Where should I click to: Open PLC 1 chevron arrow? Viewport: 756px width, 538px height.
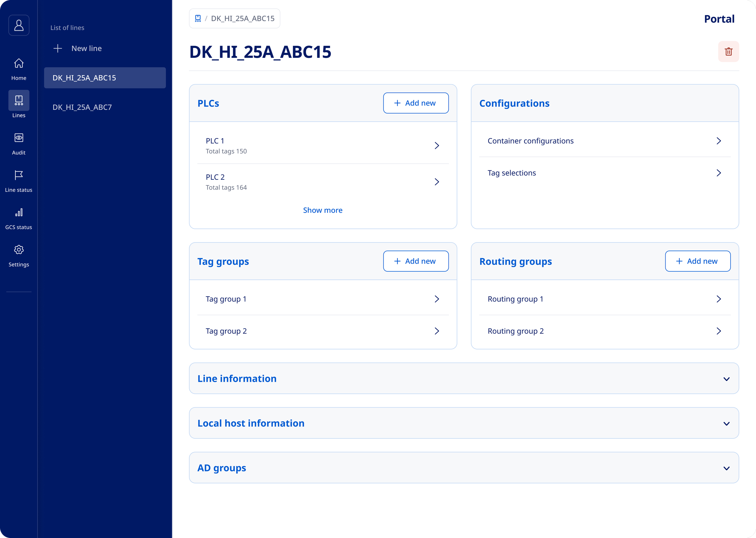tap(437, 146)
